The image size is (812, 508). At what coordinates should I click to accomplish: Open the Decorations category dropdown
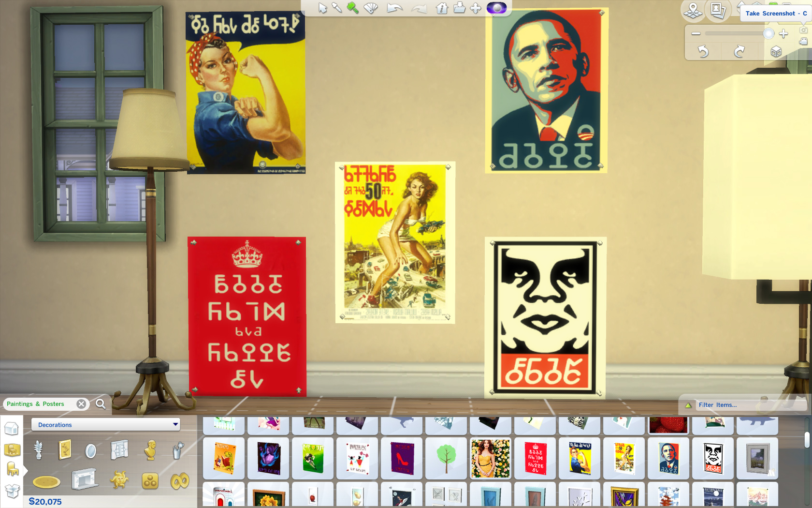(105, 425)
